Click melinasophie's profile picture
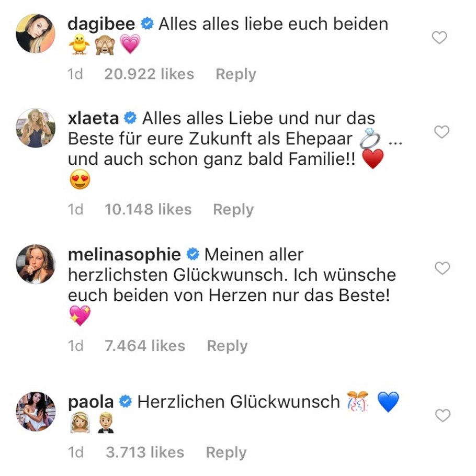The image size is (476, 476). tap(35, 264)
